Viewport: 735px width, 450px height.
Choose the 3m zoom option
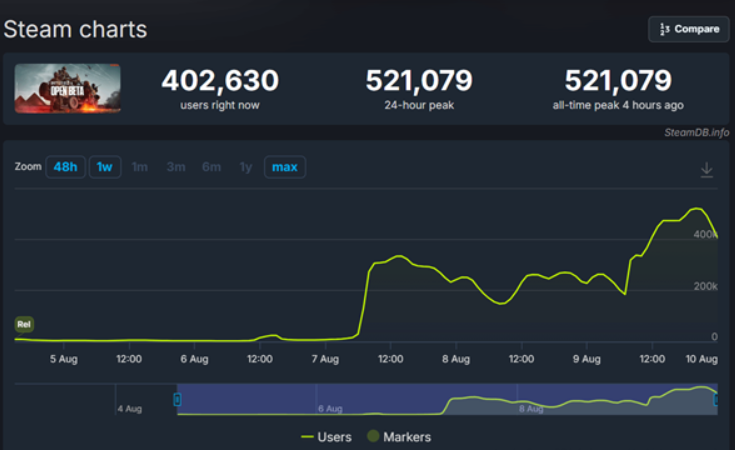[x=176, y=167]
